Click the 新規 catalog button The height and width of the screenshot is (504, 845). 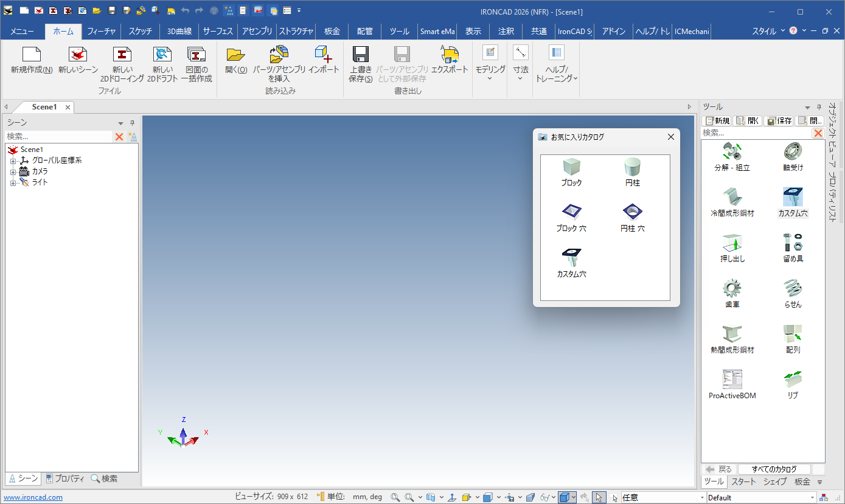point(717,120)
